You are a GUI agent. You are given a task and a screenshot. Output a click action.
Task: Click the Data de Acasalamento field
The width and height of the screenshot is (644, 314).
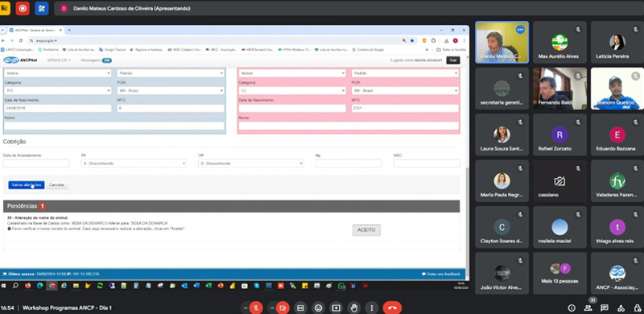36,163
